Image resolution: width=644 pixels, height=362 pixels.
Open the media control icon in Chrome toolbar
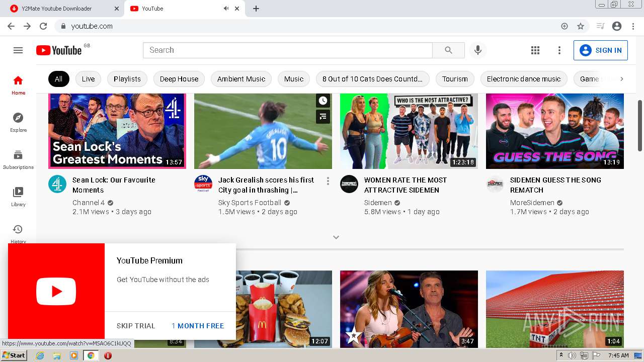coord(600,26)
